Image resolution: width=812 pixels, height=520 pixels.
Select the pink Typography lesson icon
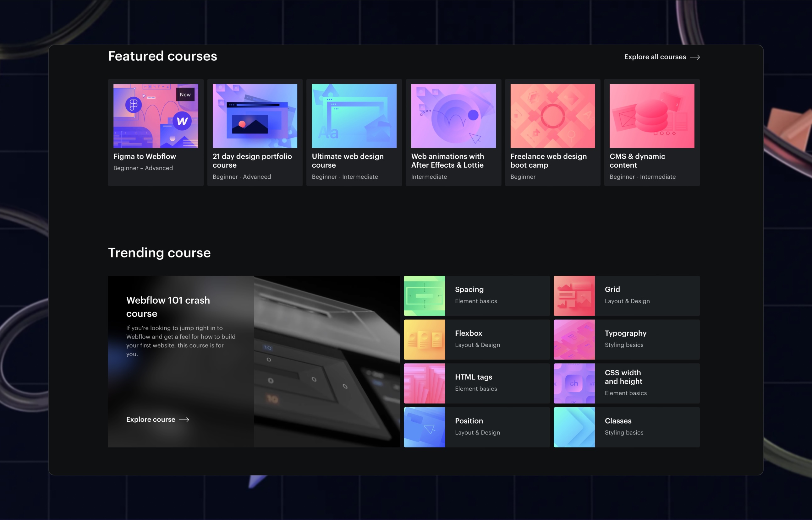pyautogui.click(x=574, y=339)
